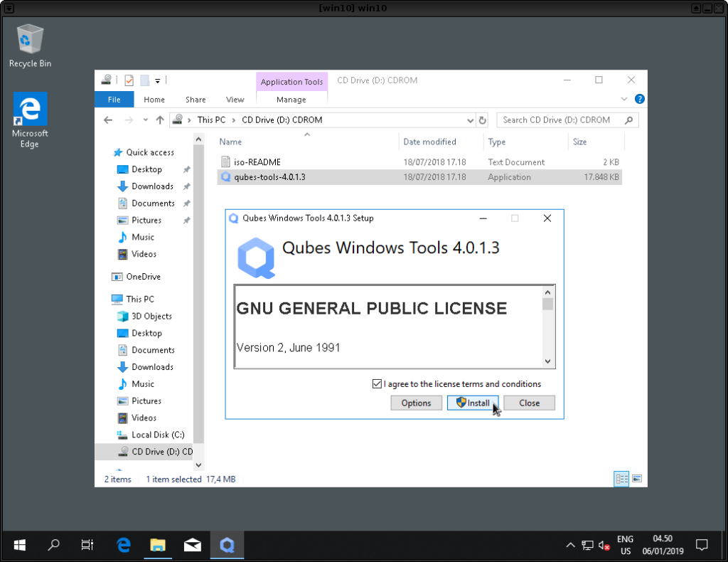728x562 pixels.
Task: Switch to Details view layout icon
Action: coord(621,479)
